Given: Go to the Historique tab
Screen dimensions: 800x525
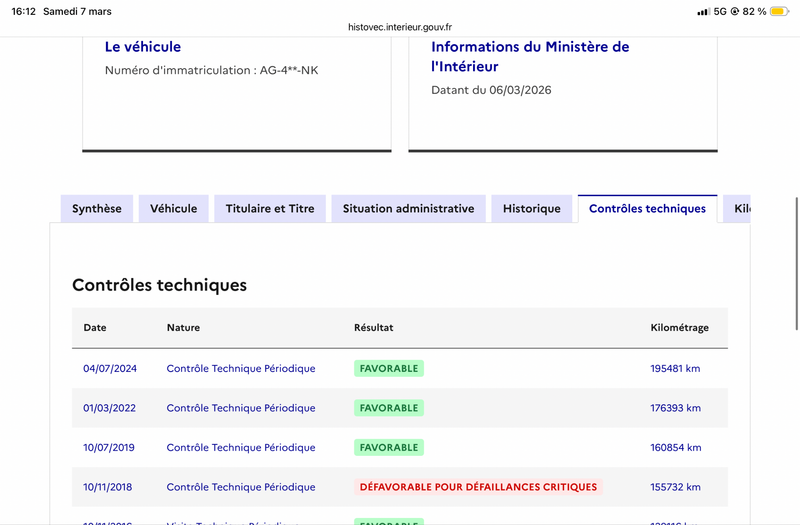Looking at the screenshot, I should pos(532,209).
